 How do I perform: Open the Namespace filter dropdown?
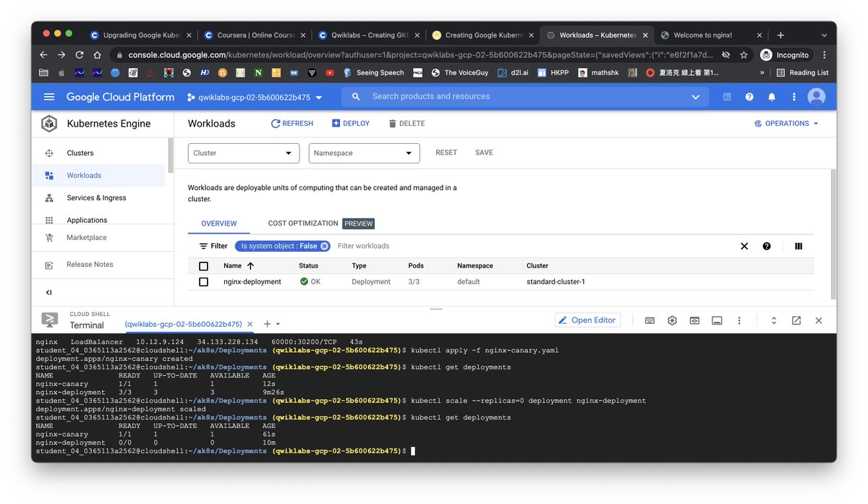365,153
